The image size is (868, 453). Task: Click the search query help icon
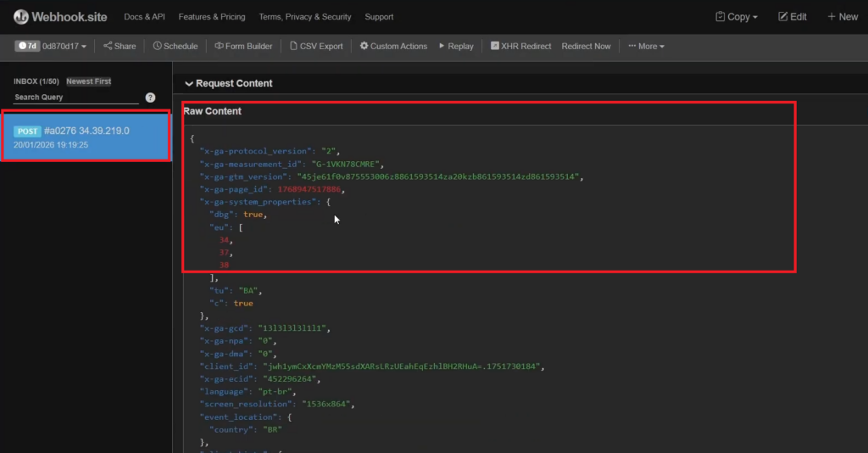coord(150,98)
